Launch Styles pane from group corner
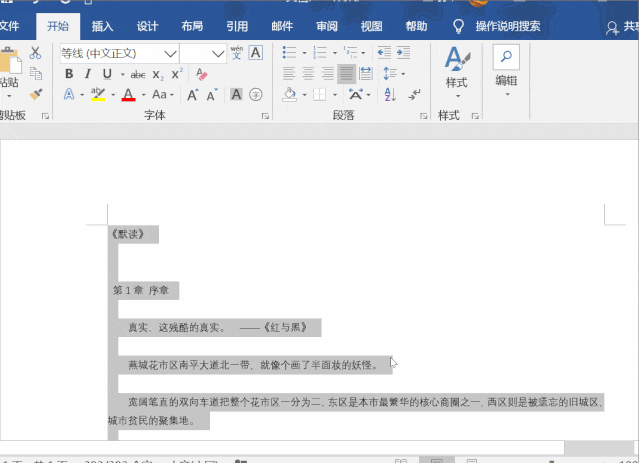639x463 pixels. click(x=475, y=116)
